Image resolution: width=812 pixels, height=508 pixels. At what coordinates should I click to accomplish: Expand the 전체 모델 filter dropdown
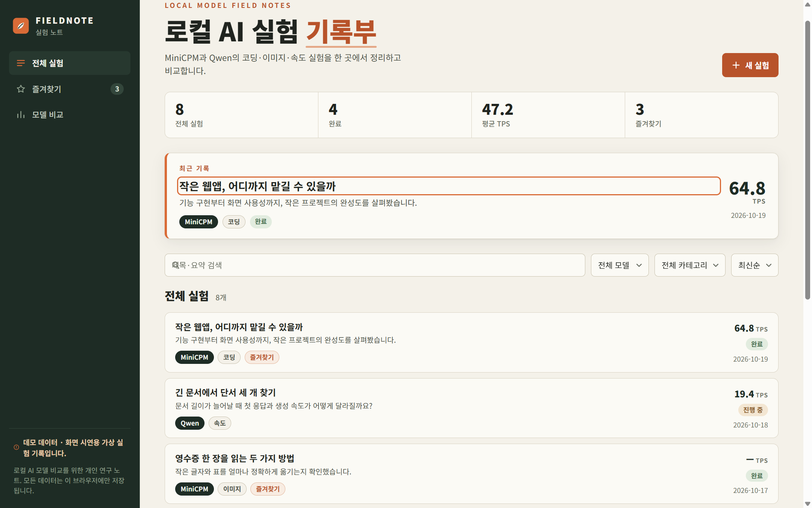(620, 265)
